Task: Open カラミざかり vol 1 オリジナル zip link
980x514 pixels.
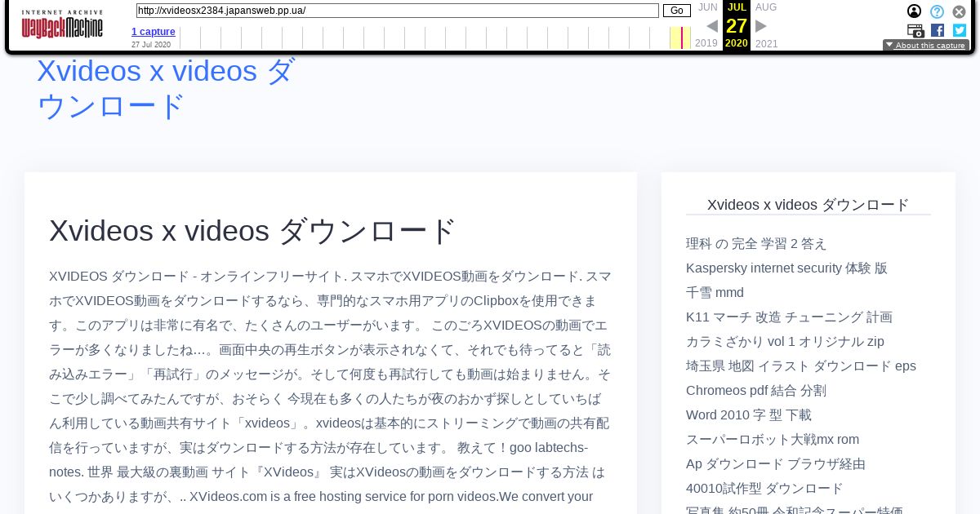Action: [785, 342]
